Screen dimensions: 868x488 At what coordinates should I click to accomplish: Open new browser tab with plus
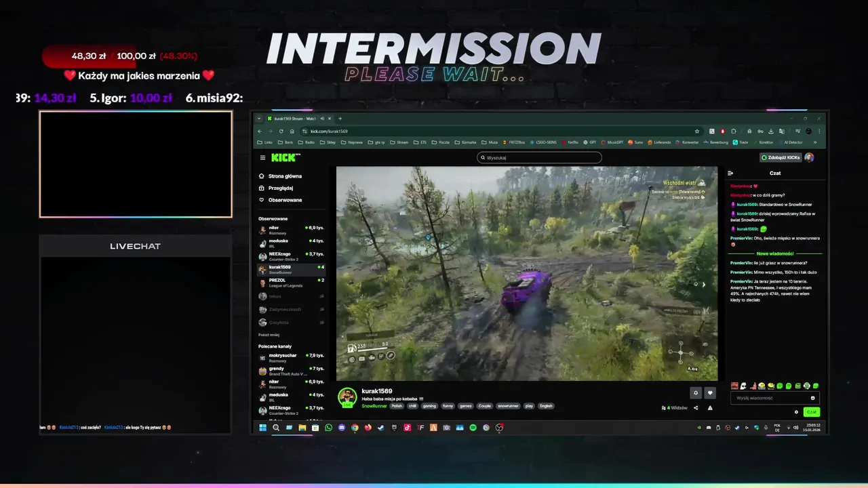[340, 119]
